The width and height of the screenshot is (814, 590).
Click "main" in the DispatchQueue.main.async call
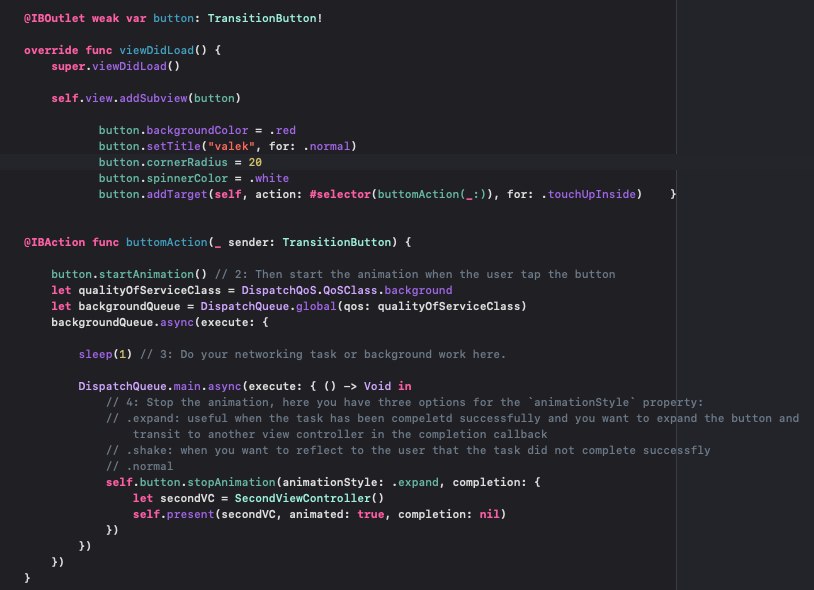click(x=187, y=387)
